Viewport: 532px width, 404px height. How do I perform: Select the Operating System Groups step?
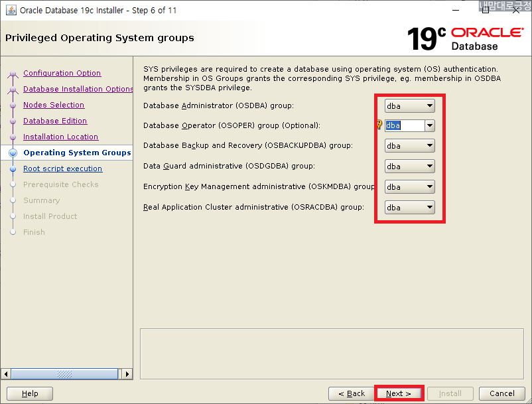pos(77,153)
